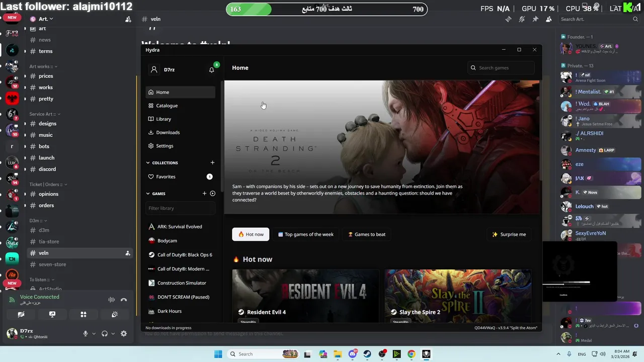
Task: Open the Death Stranding 2 banner
Action: (x=381, y=147)
